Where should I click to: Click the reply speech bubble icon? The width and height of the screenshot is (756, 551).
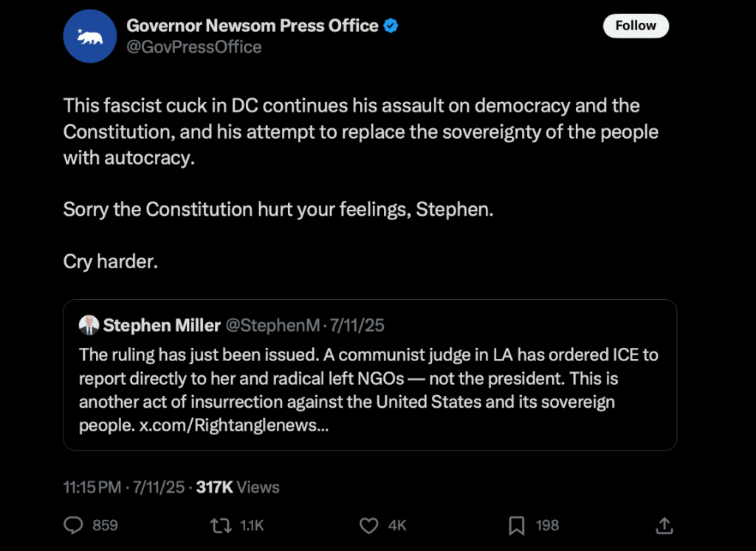point(74,525)
